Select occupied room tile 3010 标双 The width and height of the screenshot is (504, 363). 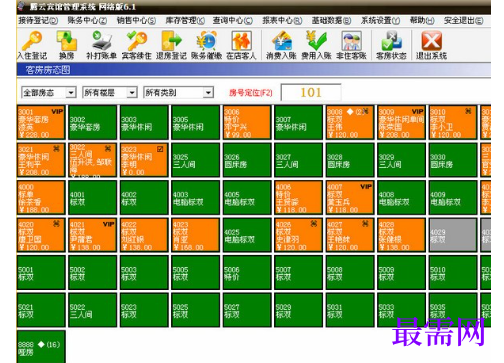(x=453, y=122)
